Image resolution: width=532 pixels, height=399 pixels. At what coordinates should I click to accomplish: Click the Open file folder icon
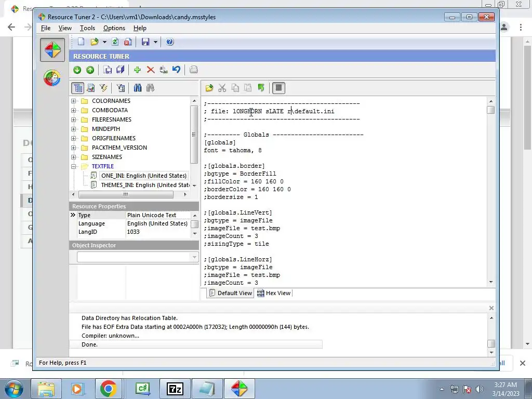[95, 42]
